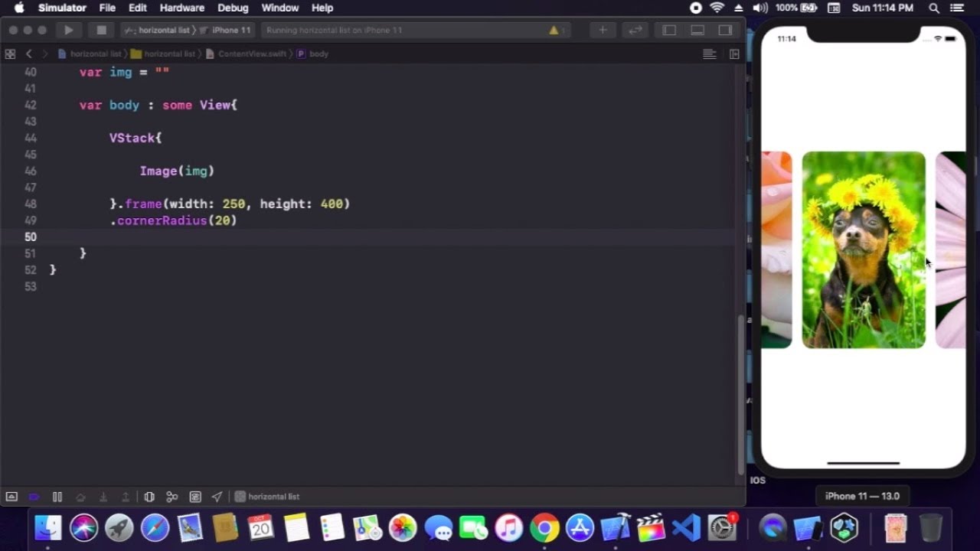Click the Step Over debug button
980x551 pixels.
(x=80, y=497)
